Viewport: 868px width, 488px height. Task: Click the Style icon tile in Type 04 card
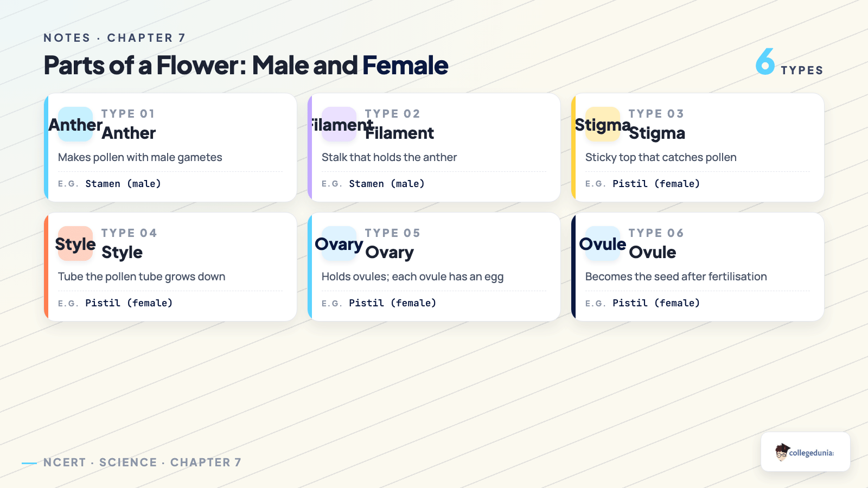click(x=75, y=243)
